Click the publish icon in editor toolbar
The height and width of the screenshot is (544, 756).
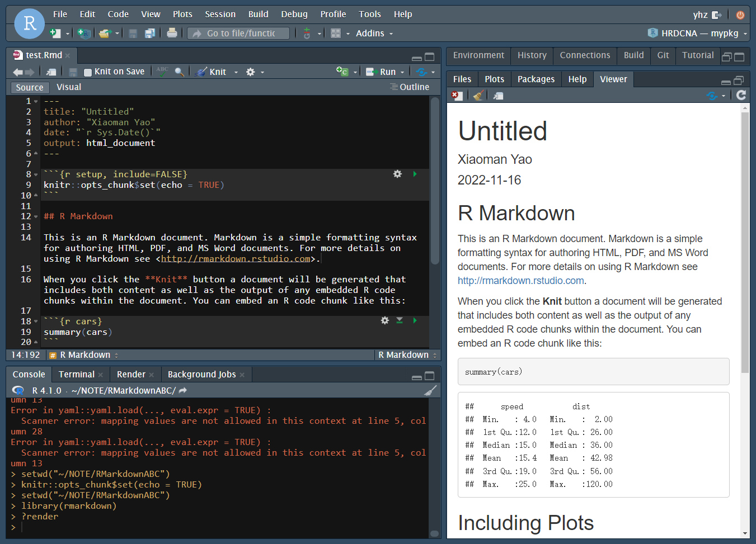421,72
